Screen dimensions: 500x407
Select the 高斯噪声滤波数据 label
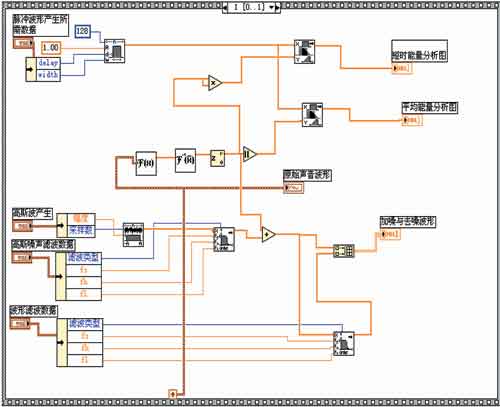[43, 245]
